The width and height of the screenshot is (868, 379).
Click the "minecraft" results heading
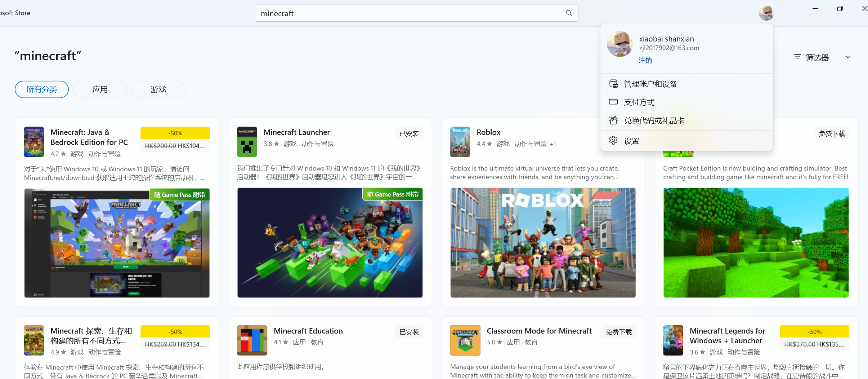tap(48, 56)
